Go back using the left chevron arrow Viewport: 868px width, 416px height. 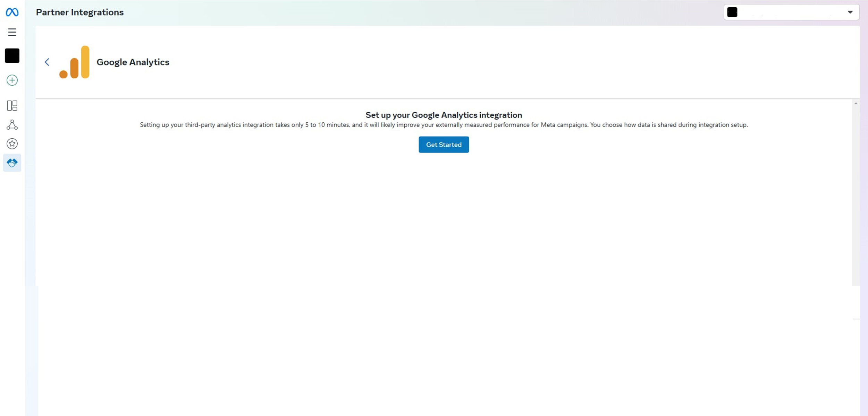47,62
